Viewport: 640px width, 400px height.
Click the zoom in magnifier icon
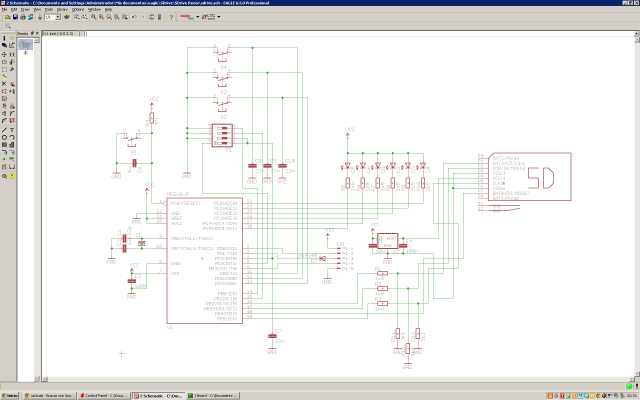101,17
